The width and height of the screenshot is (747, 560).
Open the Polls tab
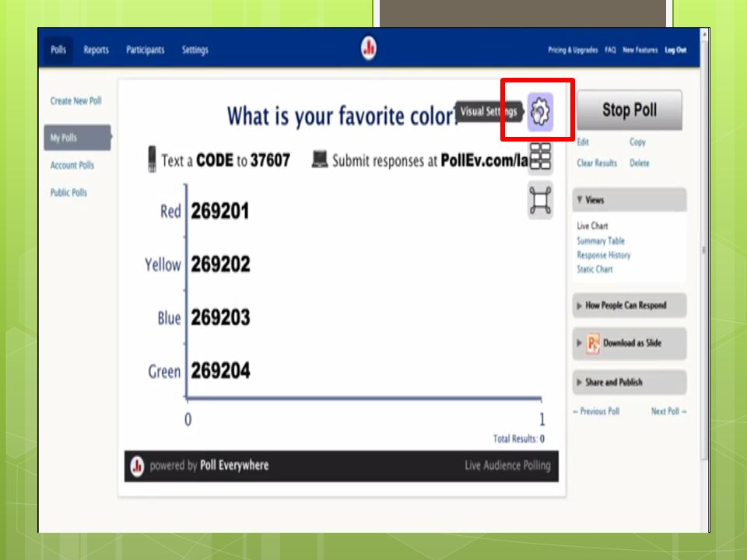(x=58, y=50)
